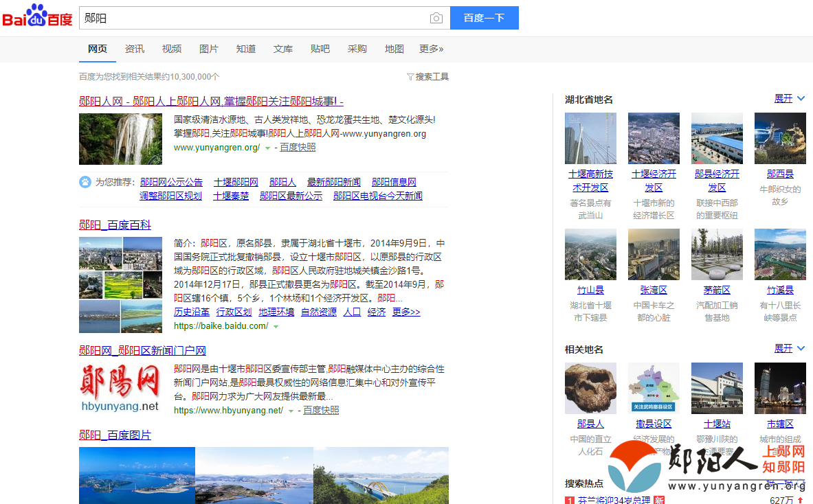Image resolution: width=813 pixels, height=504 pixels.
Task: Open the dropdown arrow beside baike.baidu.com
Action: [276, 327]
